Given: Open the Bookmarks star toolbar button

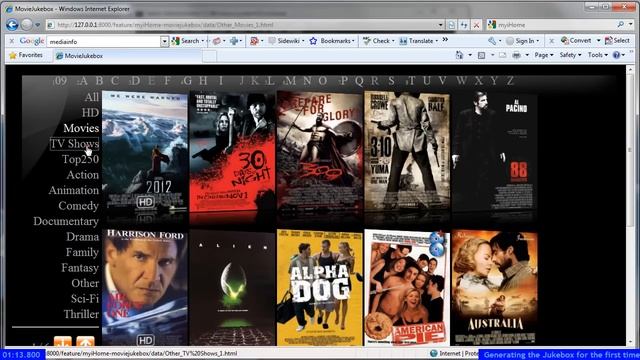Looking at the screenshot, I should pos(331,41).
